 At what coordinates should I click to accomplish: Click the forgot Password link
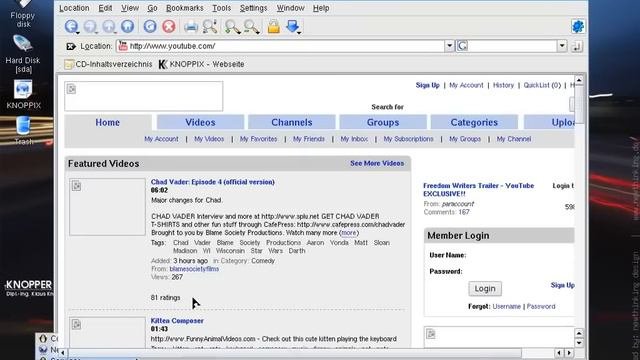tap(541, 307)
